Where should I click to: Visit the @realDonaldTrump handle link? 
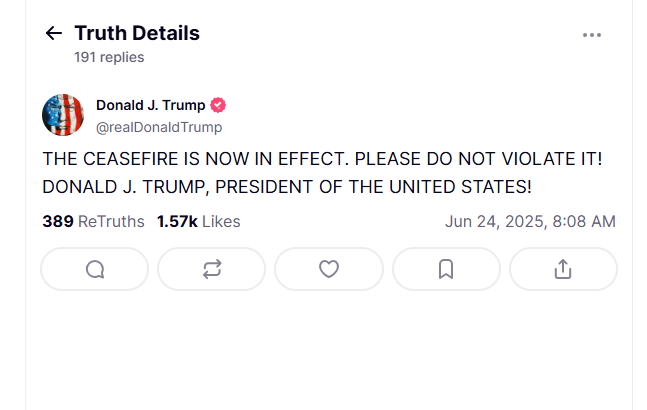coord(159,127)
